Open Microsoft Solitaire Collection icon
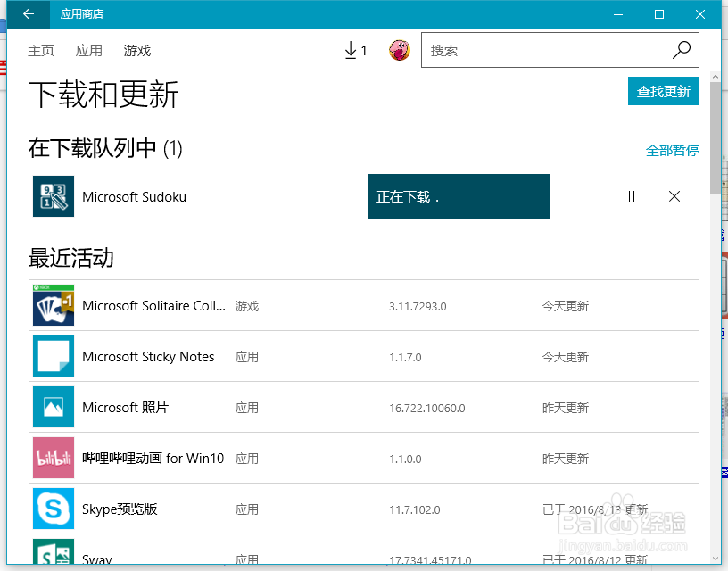Viewport: 728px width, 571px height. (x=54, y=305)
